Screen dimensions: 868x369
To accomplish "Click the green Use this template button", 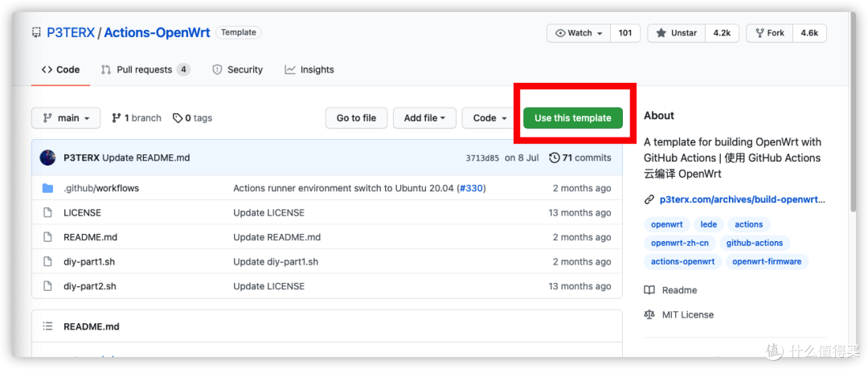I will 573,118.
